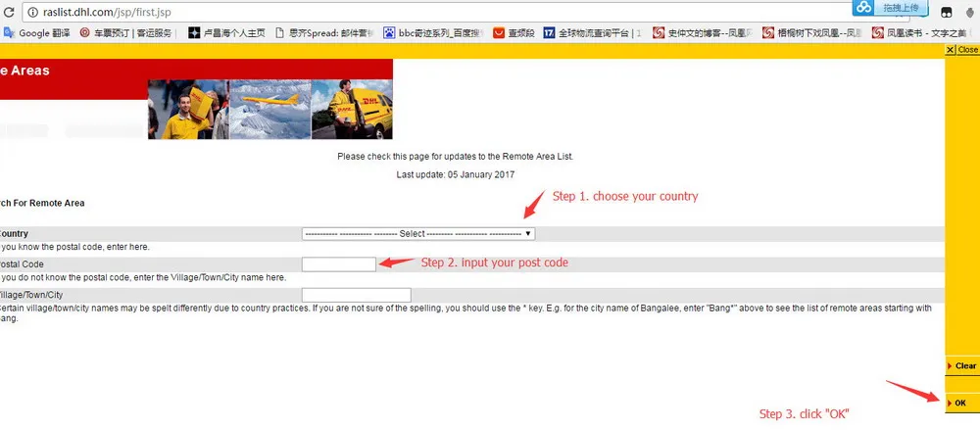The image size is (980, 430).
Task: Open the 史仲文的博客 bookmark
Action: pos(703,32)
